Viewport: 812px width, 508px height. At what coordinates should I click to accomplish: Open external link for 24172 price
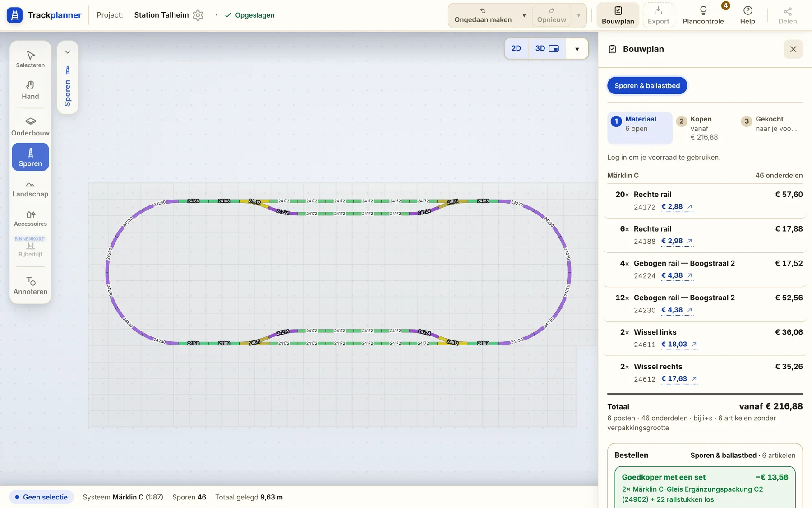click(x=677, y=207)
